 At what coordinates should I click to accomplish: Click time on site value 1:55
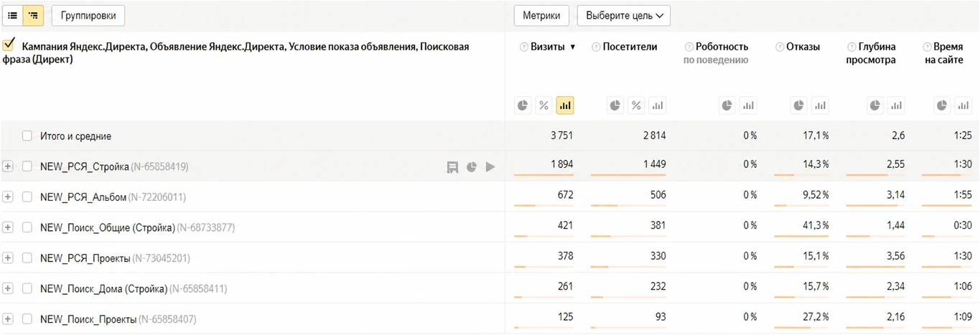coord(963,194)
